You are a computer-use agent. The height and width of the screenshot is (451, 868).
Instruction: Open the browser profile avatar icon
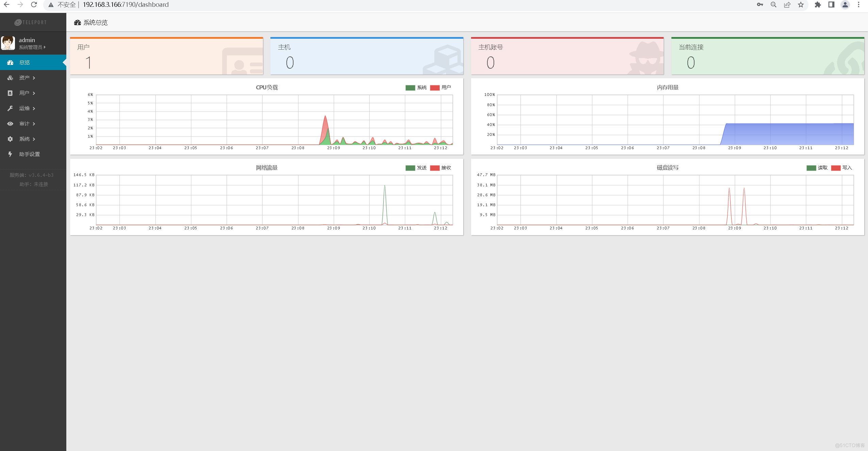tap(845, 5)
